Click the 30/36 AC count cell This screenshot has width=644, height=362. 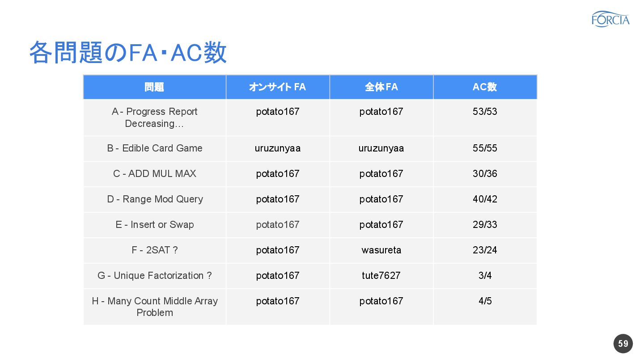tap(485, 174)
